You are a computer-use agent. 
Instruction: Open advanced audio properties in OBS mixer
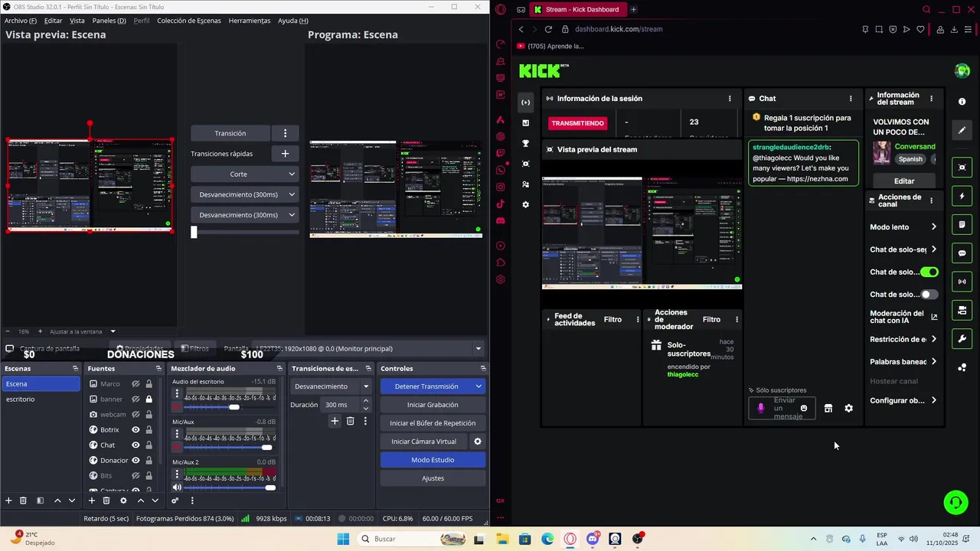tap(175, 500)
